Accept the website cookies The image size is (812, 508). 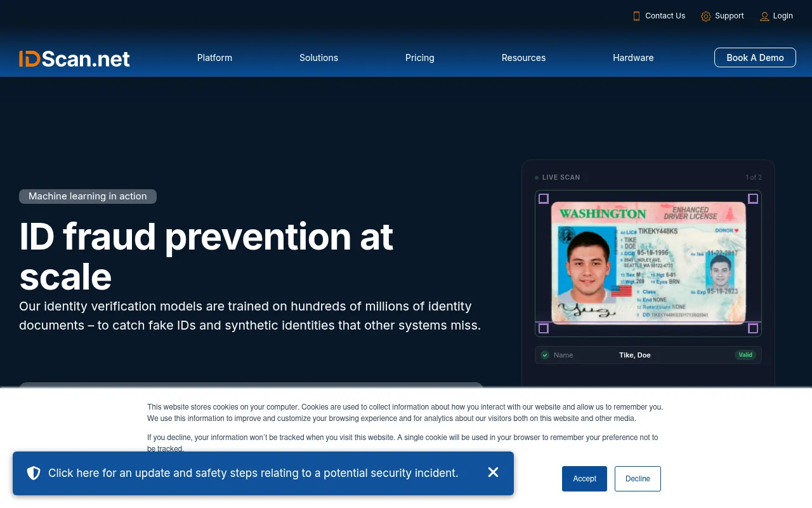tap(584, 479)
